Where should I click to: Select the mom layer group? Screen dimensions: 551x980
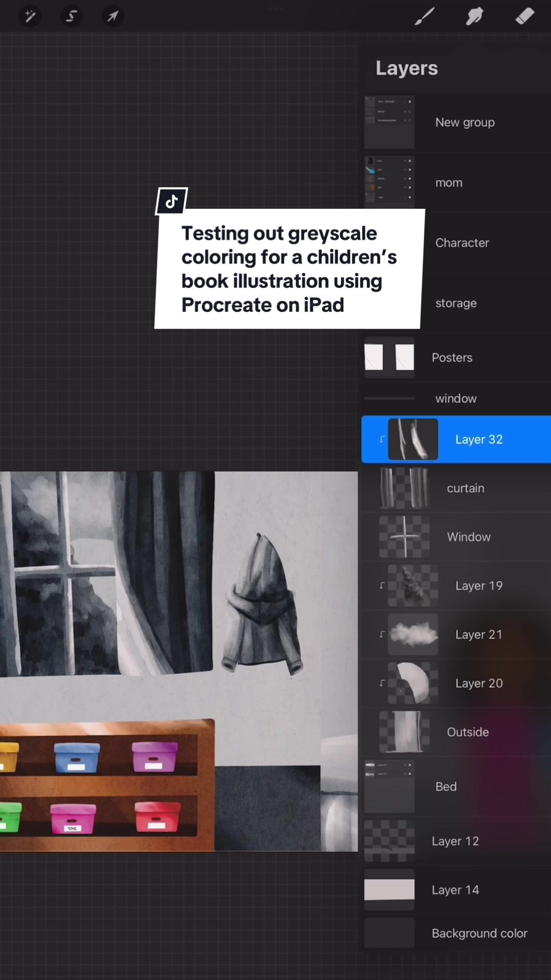coord(456,183)
